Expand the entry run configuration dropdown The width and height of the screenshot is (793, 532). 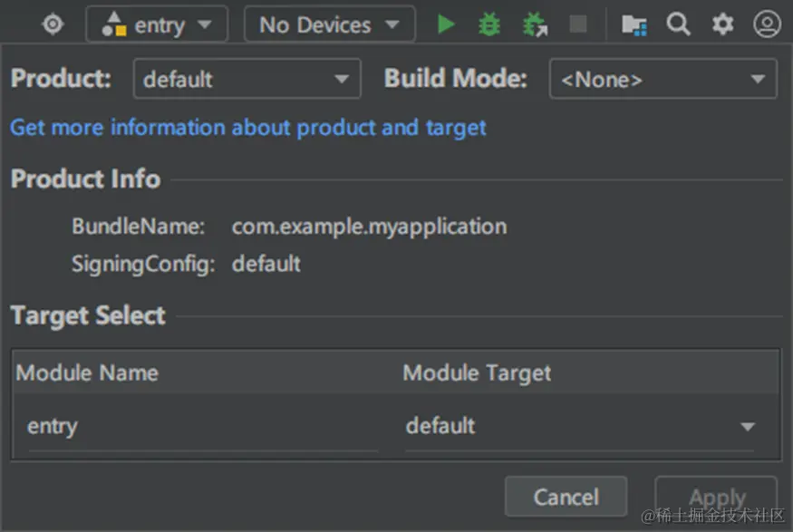156,24
